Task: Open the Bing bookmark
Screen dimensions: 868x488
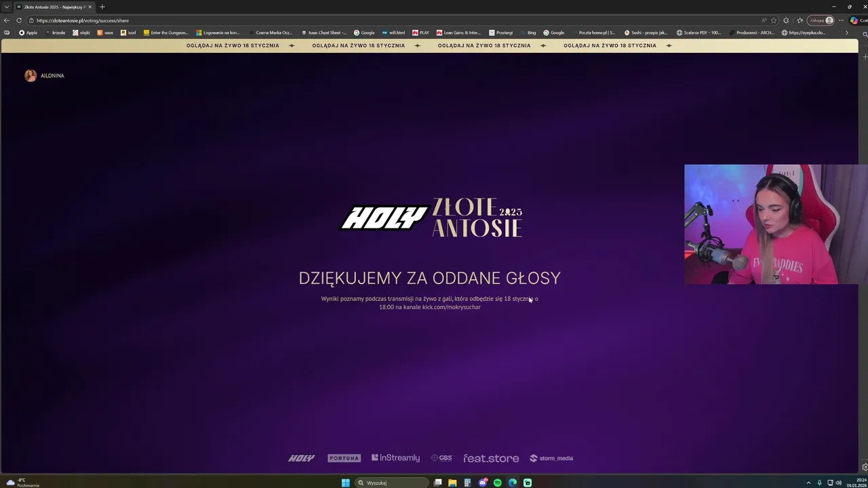Action: click(x=528, y=33)
